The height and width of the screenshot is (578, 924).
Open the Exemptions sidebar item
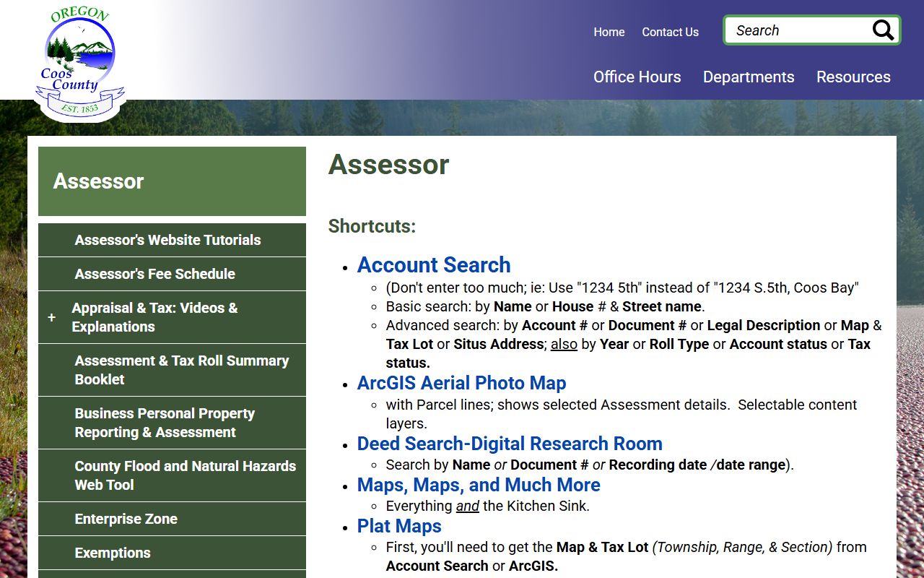(172, 553)
